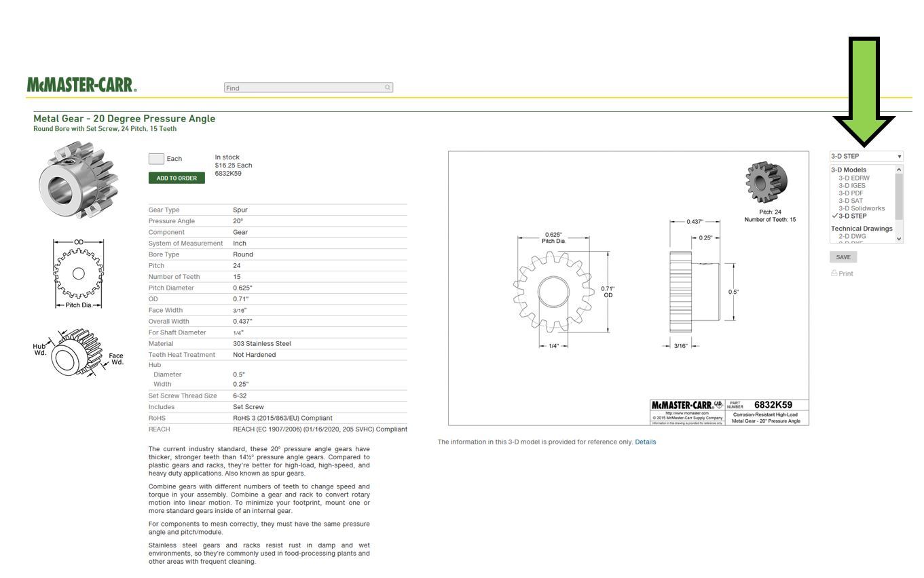This screenshot has width=924, height=578.
Task: Click the In stock status text
Action: coord(227,157)
